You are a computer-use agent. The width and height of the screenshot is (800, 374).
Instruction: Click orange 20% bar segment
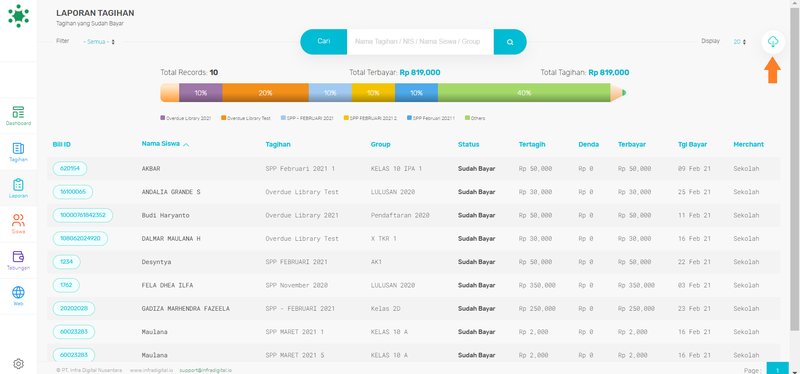pyautogui.click(x=265, y=93)
